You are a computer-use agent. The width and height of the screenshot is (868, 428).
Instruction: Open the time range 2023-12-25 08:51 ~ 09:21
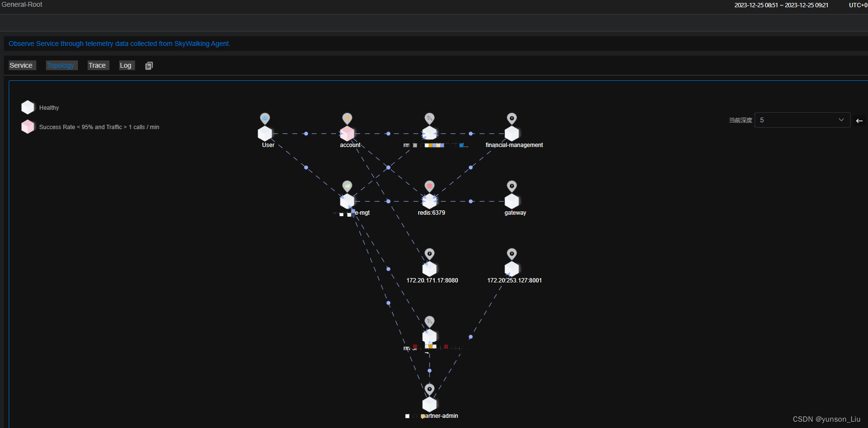781,5
